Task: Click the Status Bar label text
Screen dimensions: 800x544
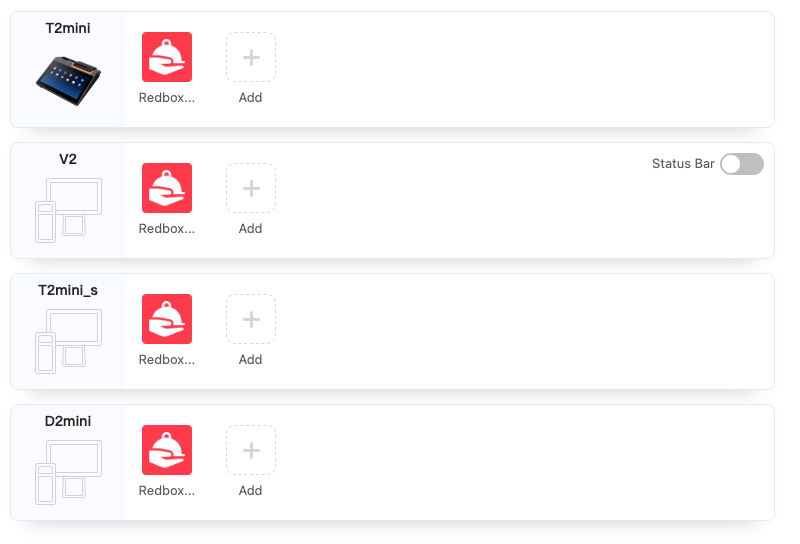Action: (x=683, y=164)
